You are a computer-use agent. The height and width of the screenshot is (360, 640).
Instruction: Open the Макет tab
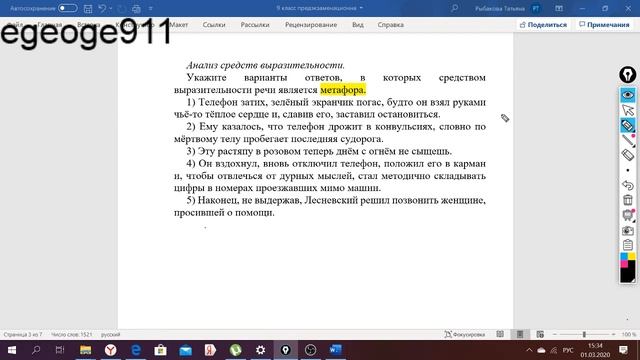(x=179, y=25)
